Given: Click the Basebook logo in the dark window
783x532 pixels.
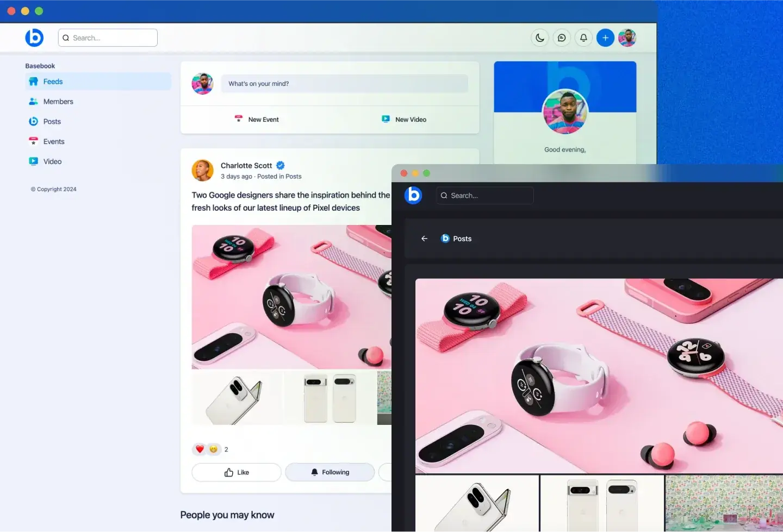Looking at the screenshot, I should tap(413, 195).
